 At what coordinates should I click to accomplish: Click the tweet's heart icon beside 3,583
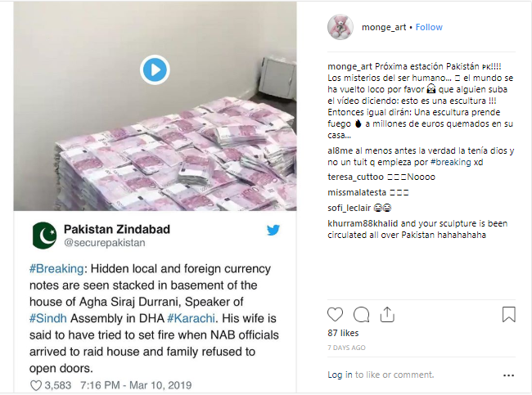click(36, 385)
